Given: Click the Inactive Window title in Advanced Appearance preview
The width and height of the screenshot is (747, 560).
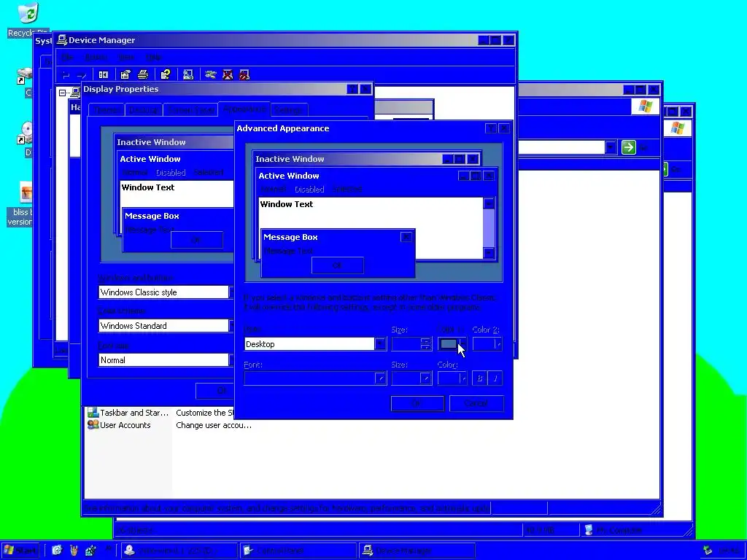Looking at the screenshot, I should click(290, 159).
